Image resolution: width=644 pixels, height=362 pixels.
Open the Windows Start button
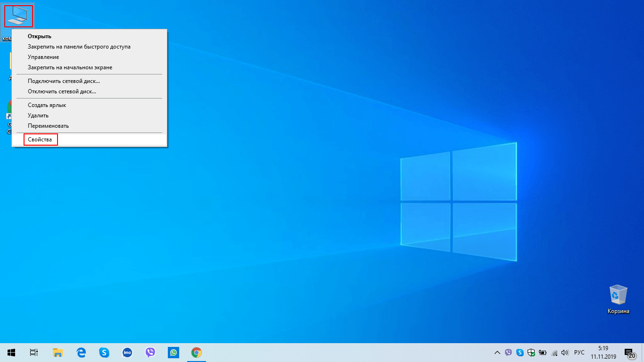point(11,352)
